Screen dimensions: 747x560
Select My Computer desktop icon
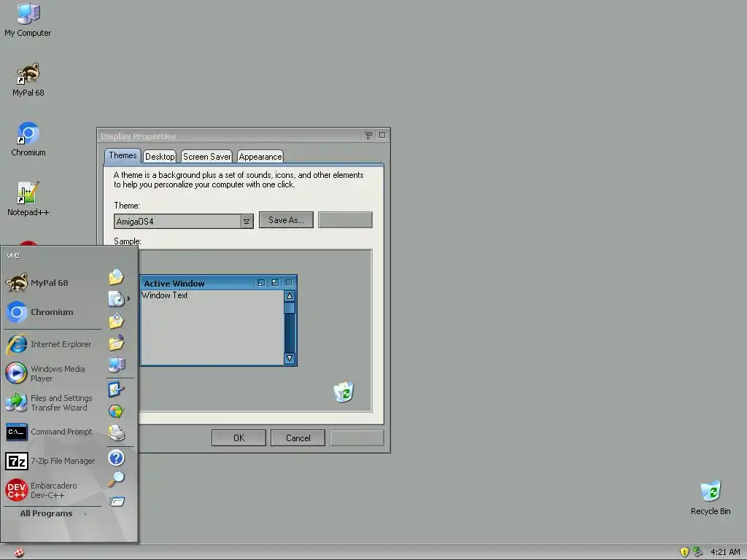point(28,20)
